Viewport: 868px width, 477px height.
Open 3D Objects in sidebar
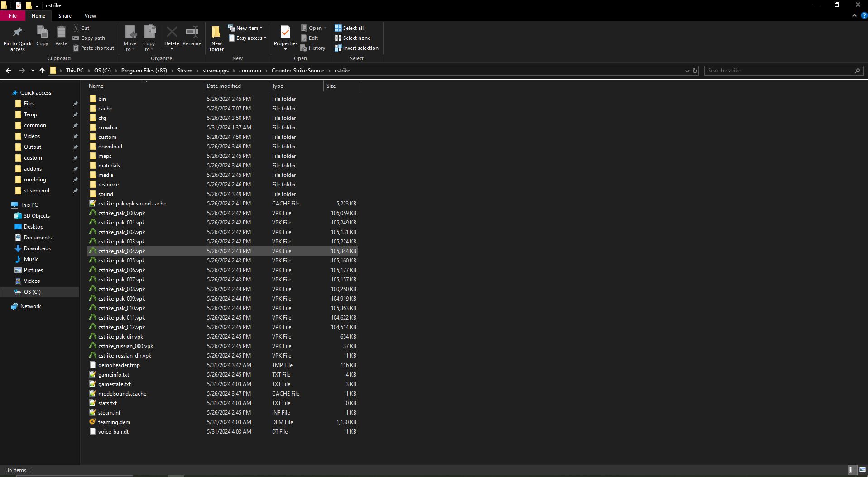click(37, 216)
